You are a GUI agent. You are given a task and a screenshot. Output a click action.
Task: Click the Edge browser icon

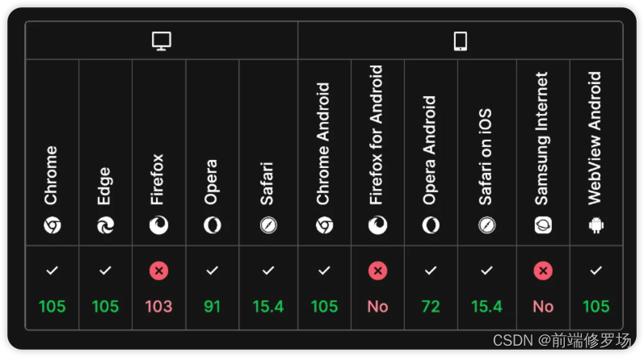coord(105,225)
